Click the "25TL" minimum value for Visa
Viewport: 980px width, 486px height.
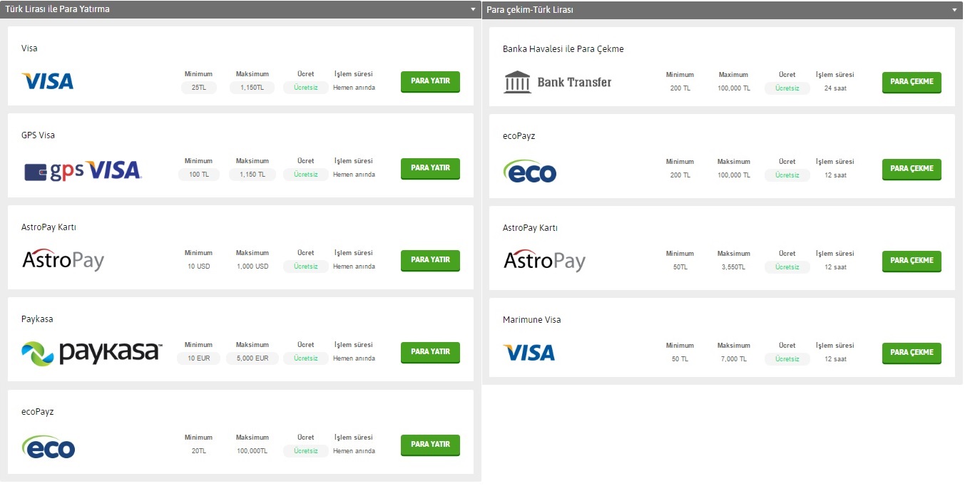point(199,88)
